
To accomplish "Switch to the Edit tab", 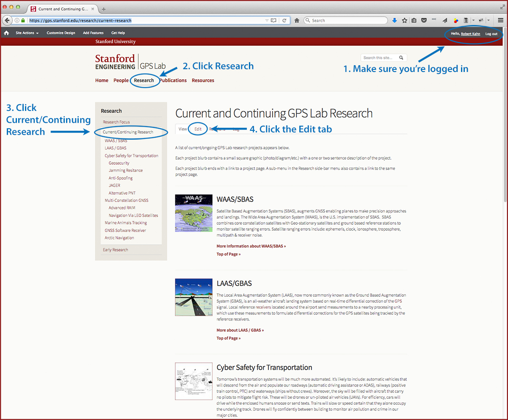I will [198, 129].
